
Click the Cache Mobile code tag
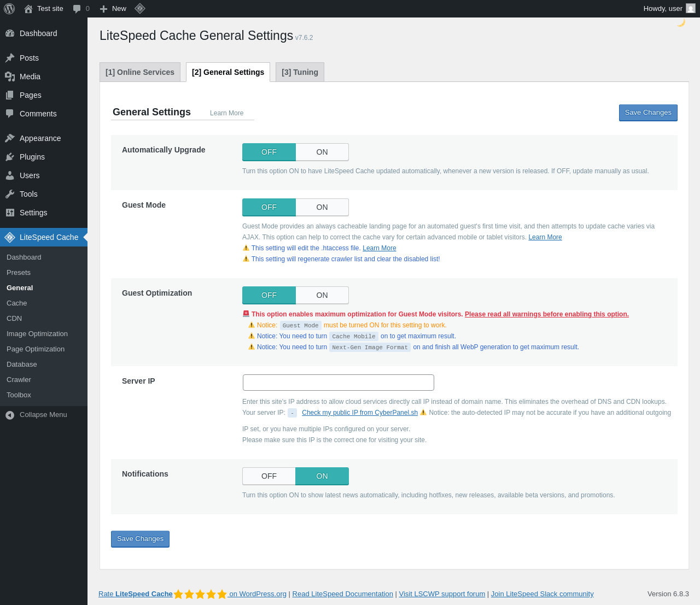pyautogui.click(x=354, y=336)
